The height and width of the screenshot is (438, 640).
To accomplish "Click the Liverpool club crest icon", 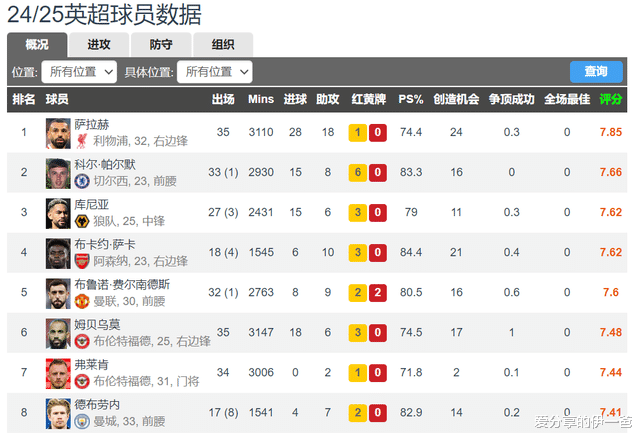I will pos(82,141).
